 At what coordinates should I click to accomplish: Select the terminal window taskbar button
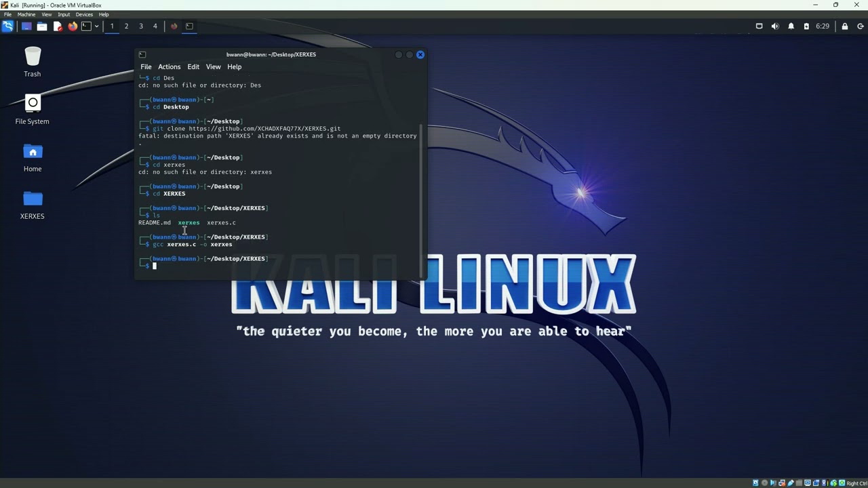point(189,26)
